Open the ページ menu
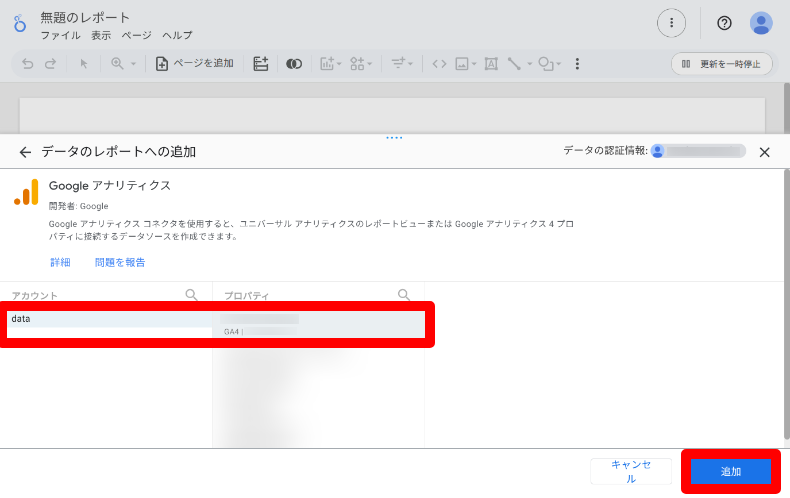Screen dimensions: 790x498 coord(137,35)
